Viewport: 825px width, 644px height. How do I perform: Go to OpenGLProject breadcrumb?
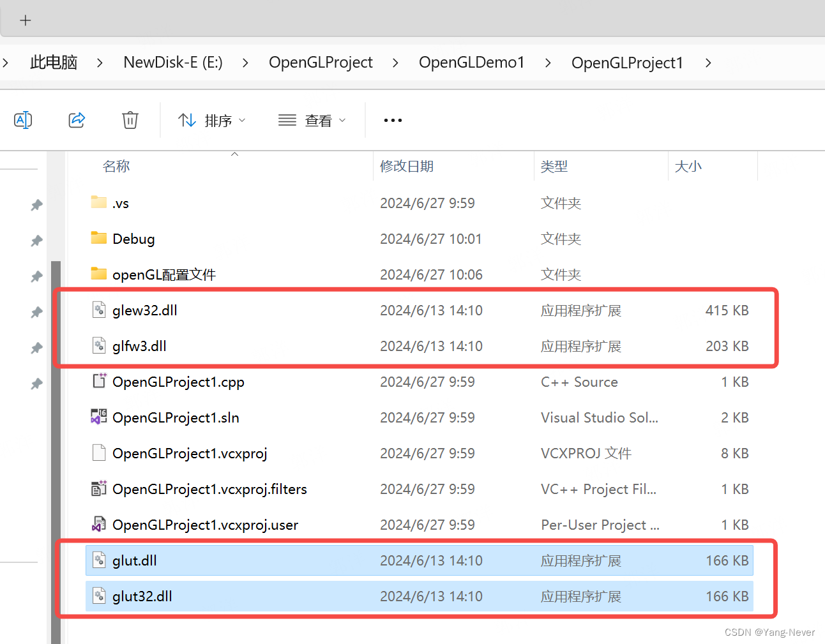tap(321, 63)
